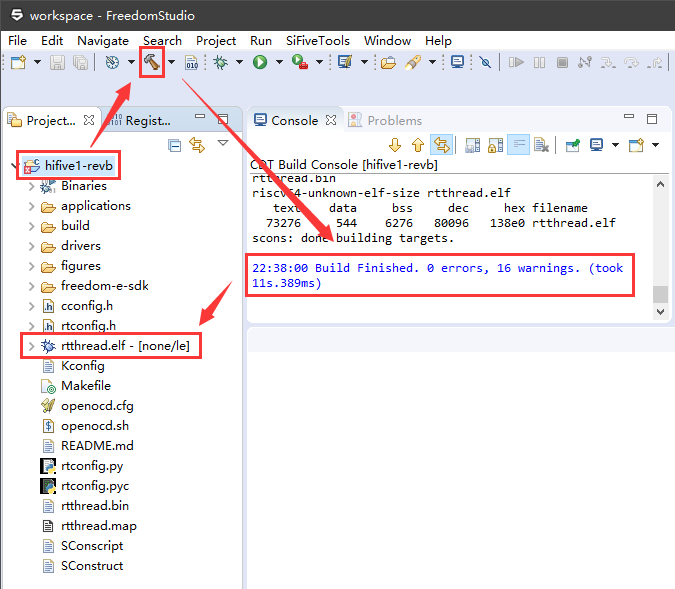Toggle console Word Wrap icon
The height and width of the screenshot is (589, 675).
point(518,145)
